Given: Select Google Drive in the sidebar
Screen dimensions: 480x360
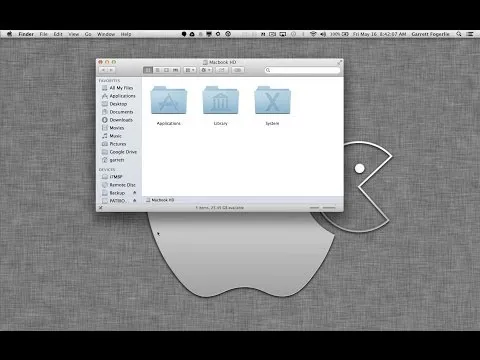Looking at the screenshot, I should 119,152.
